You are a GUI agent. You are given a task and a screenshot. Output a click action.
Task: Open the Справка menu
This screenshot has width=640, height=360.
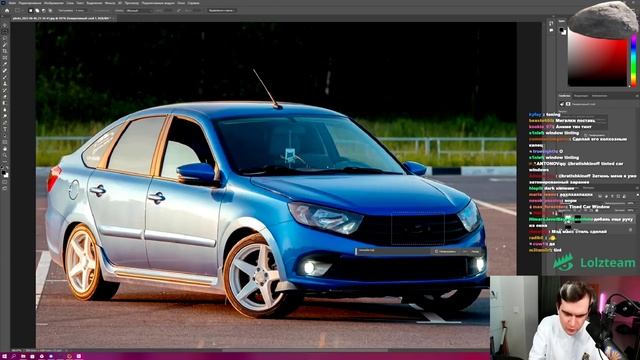193,3
